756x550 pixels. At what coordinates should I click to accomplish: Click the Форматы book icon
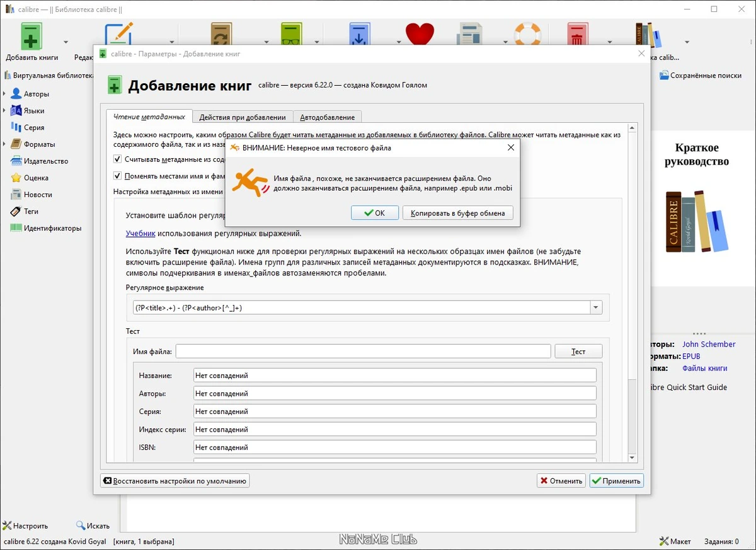[x=16, y=144]
